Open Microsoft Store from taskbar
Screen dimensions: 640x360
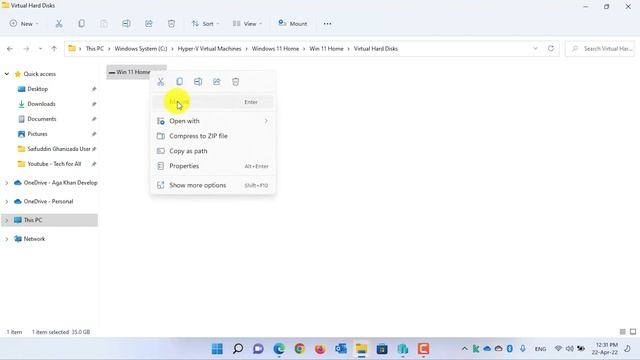pos(382,349)
